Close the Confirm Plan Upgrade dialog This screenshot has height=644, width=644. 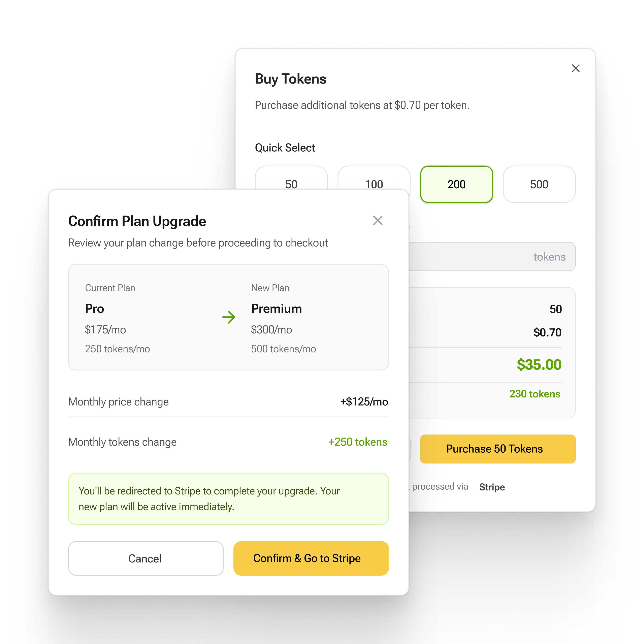point(377,220)
